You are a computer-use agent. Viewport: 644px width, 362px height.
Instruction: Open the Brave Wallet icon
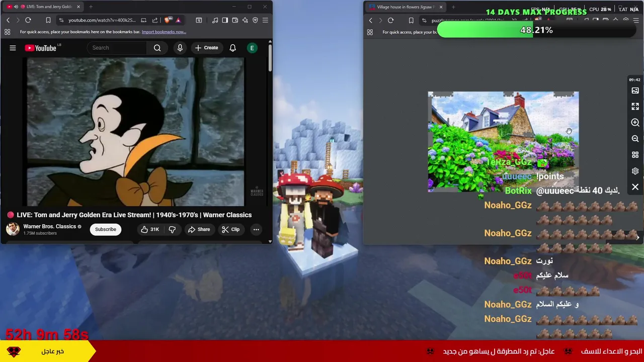point(235,20)
